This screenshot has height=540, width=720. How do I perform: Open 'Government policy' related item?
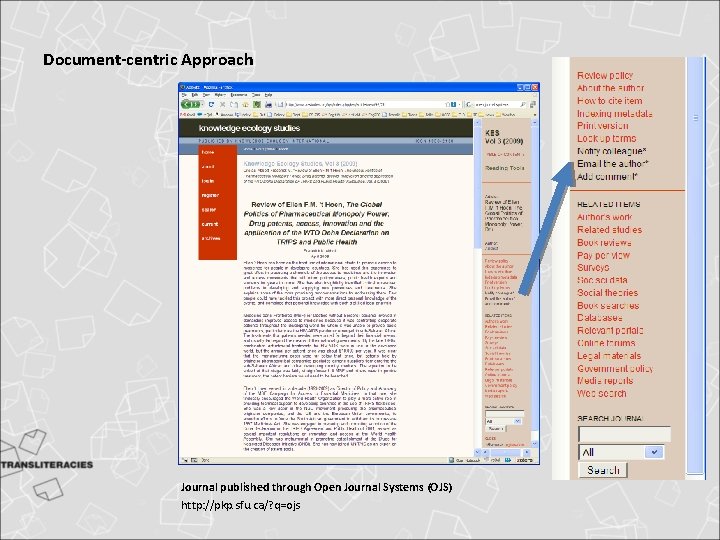pyautogui.click(x=615, y=368)
